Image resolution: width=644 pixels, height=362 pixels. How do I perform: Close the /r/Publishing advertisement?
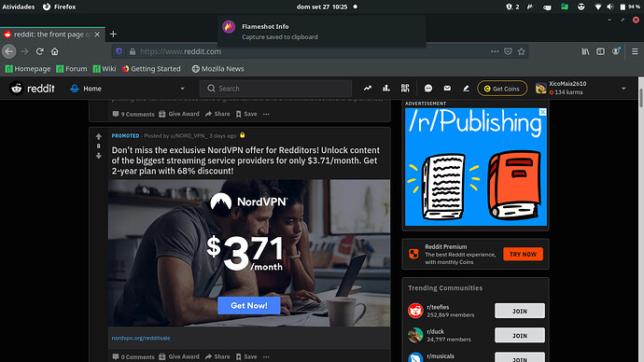pyautogui.click(x=543, y=112)
